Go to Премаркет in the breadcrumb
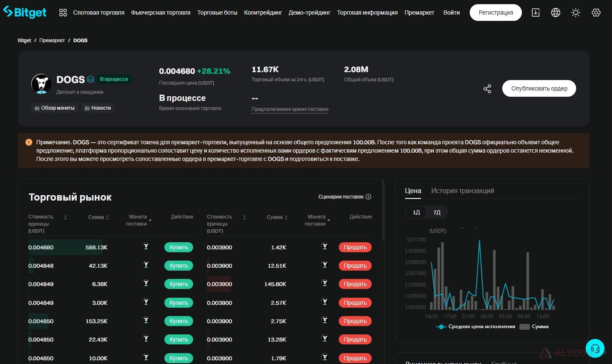Image resolution: width=612 pixels, height=364 pixels. click(x=52, y=40)
